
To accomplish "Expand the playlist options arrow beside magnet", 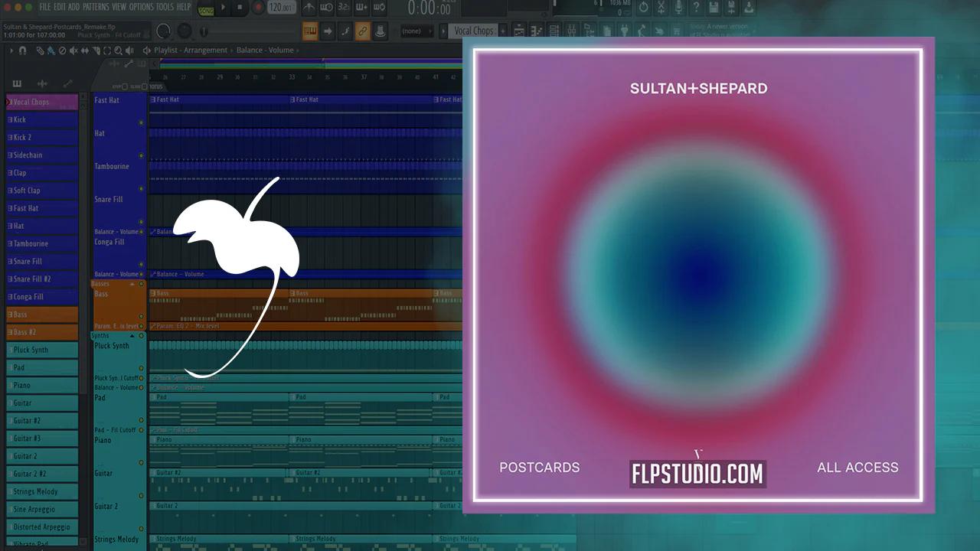I will click(x=11, y=51).
